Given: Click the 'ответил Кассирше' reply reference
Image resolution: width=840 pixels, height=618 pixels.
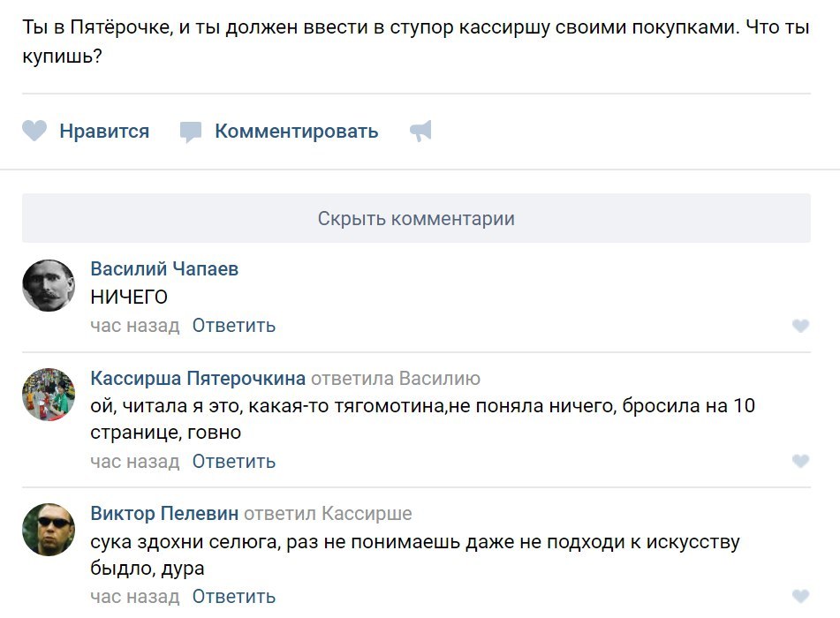Looking at the screenshot, I should coord(328,514).
